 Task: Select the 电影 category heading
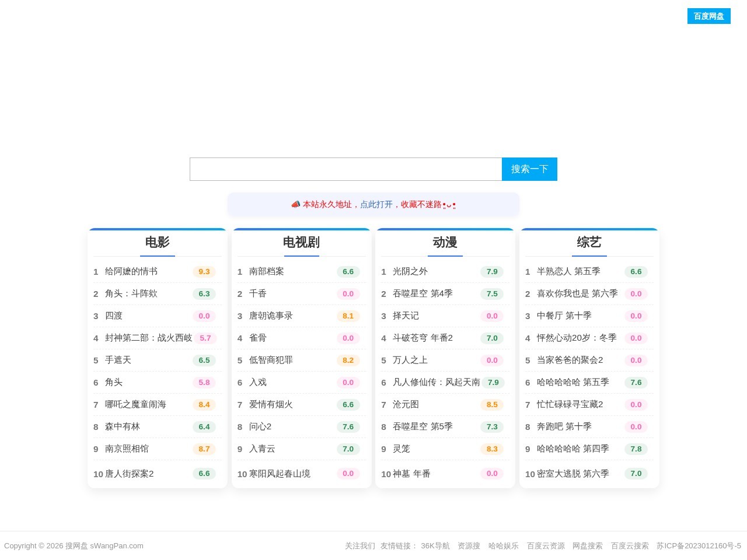(157, 242)
